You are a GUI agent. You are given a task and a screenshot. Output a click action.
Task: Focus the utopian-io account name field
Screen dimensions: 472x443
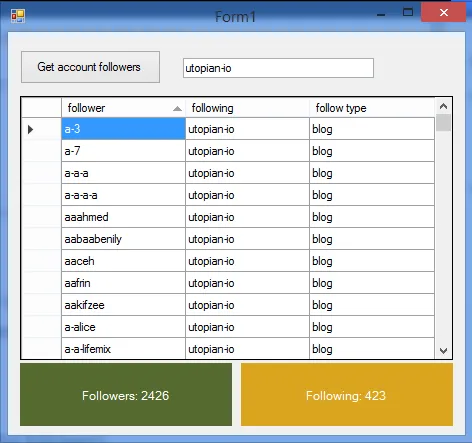[x=278, y=68]
